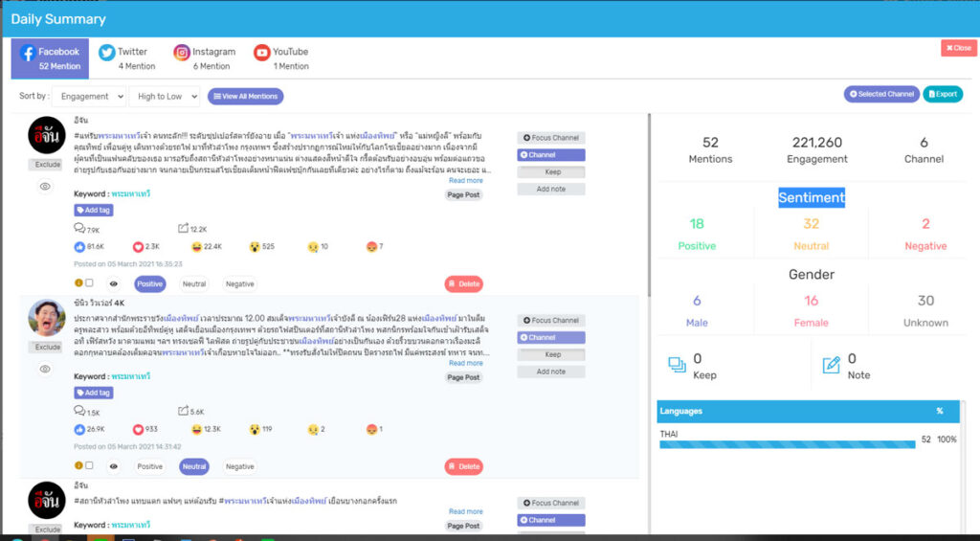Image resolution: width=980 pixels, height=541 pixels.
Task: Delete the first อีจัน post
Action: pos(464,284)
